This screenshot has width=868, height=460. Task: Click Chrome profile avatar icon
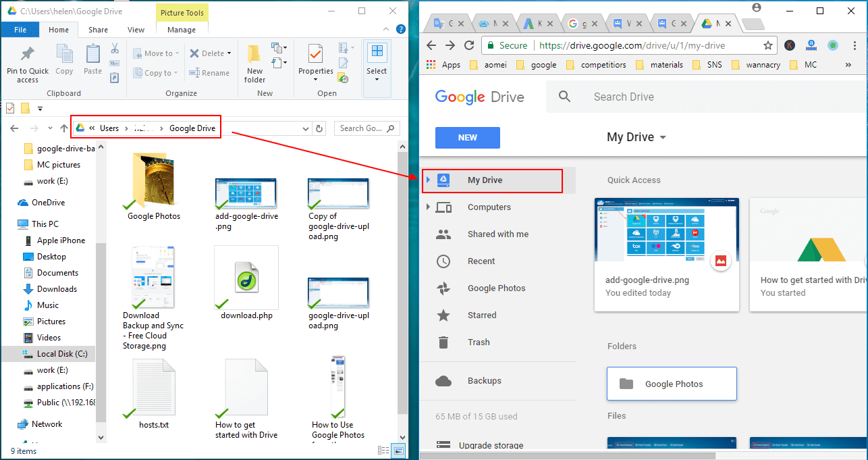(x=756, y=7)
